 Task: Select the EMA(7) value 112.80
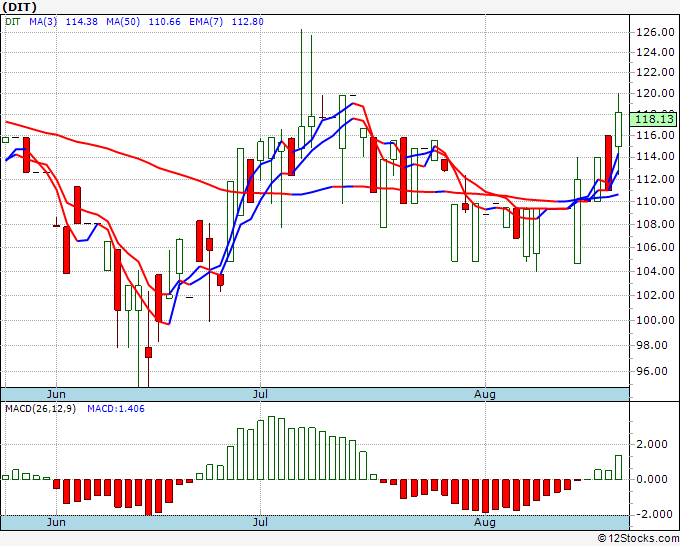[x=248, y=21]
